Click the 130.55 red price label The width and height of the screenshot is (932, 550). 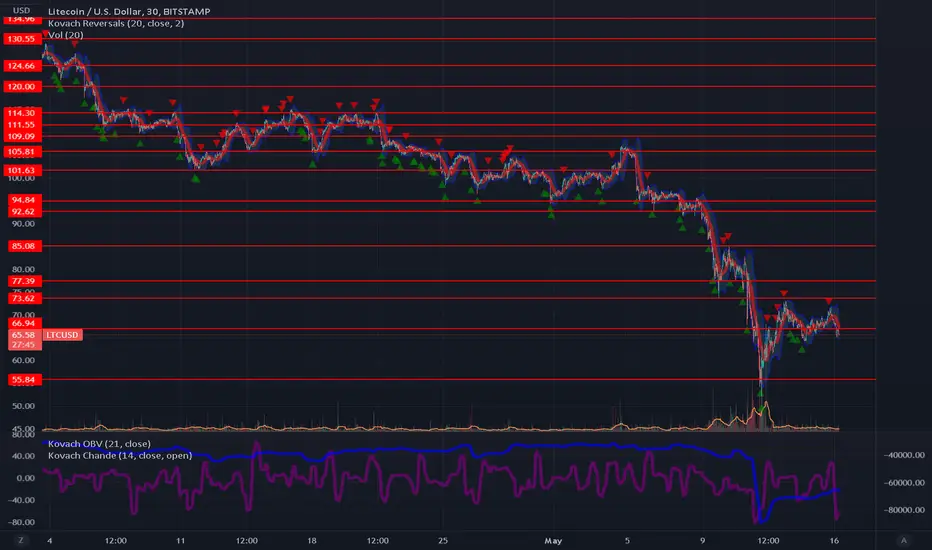(x=22, y=39)
